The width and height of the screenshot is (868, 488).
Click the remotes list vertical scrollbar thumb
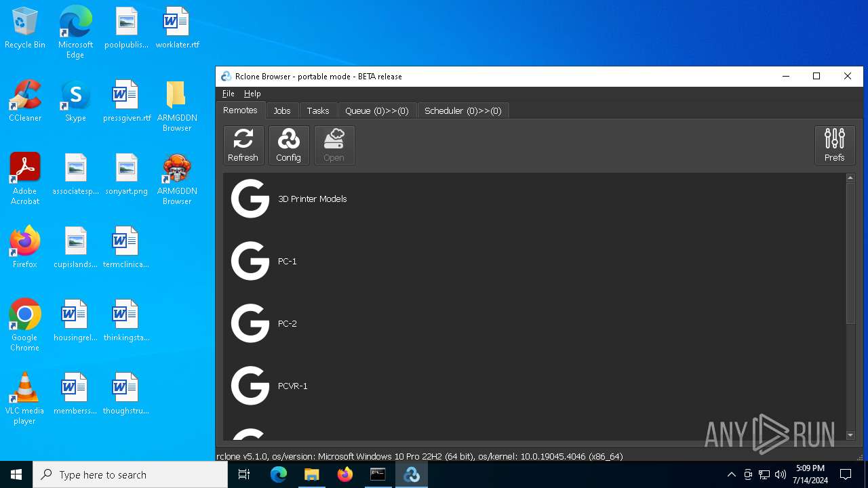pos(850,253)
